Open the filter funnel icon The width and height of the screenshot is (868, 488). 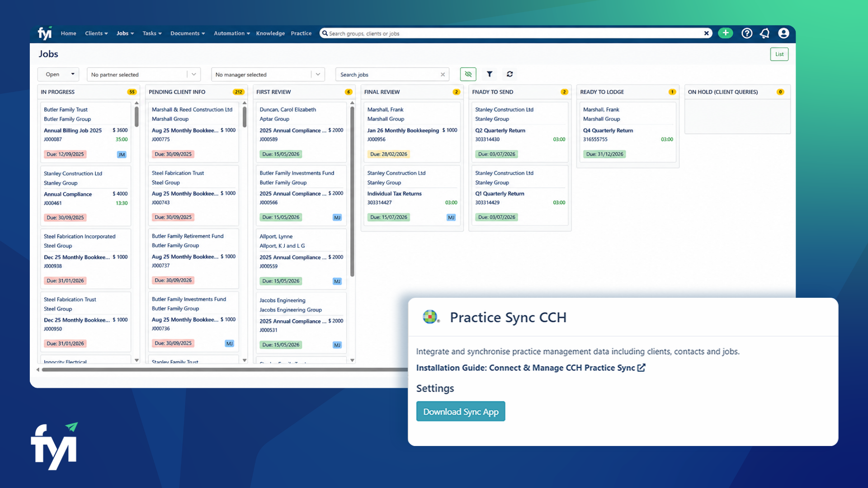[490, 74]
